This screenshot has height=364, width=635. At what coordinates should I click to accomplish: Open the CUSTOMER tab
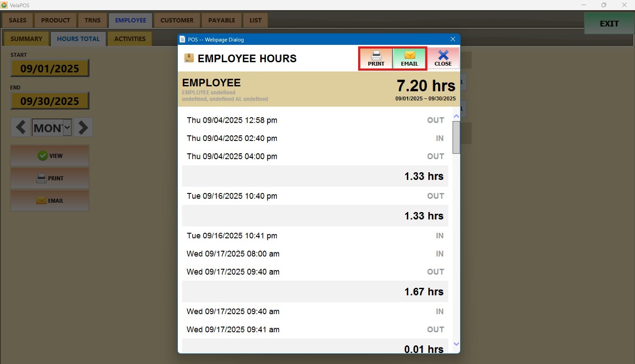(177, 20)
